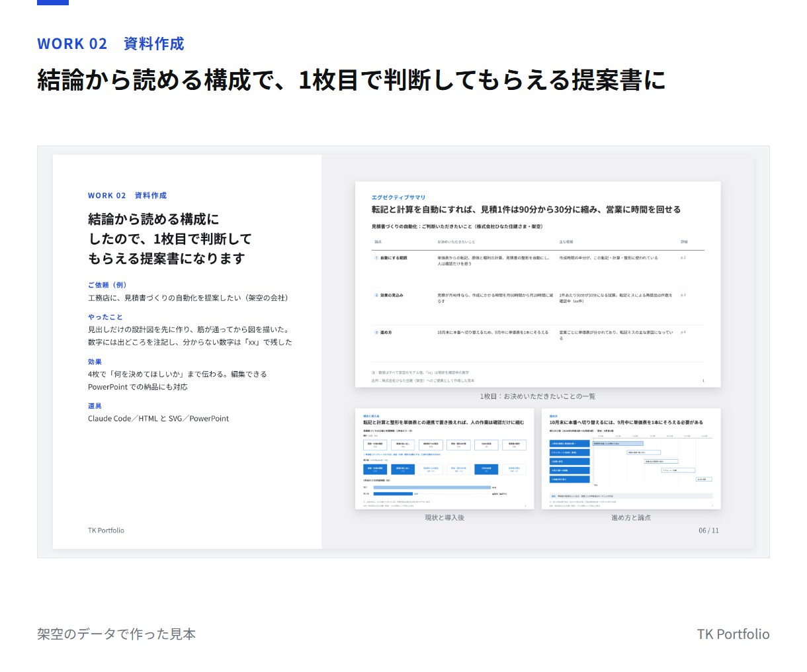Click the page counter "06 / 11"
807x672 pixels.
(708, 530)
